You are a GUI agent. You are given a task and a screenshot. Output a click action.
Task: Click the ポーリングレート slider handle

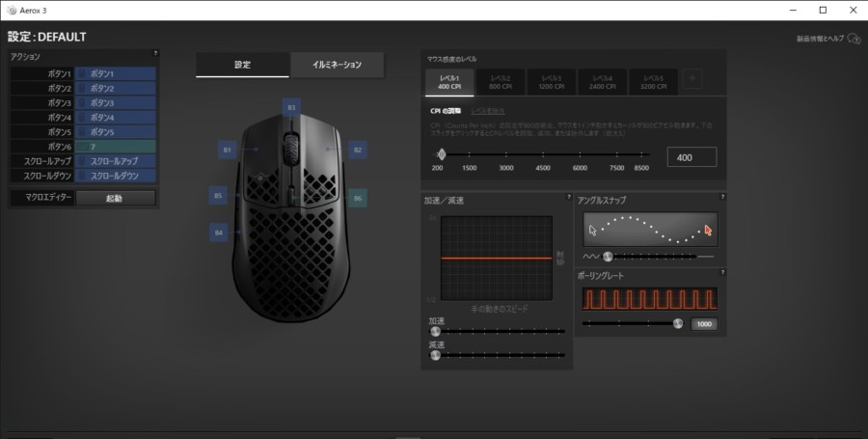pos(678,324)
